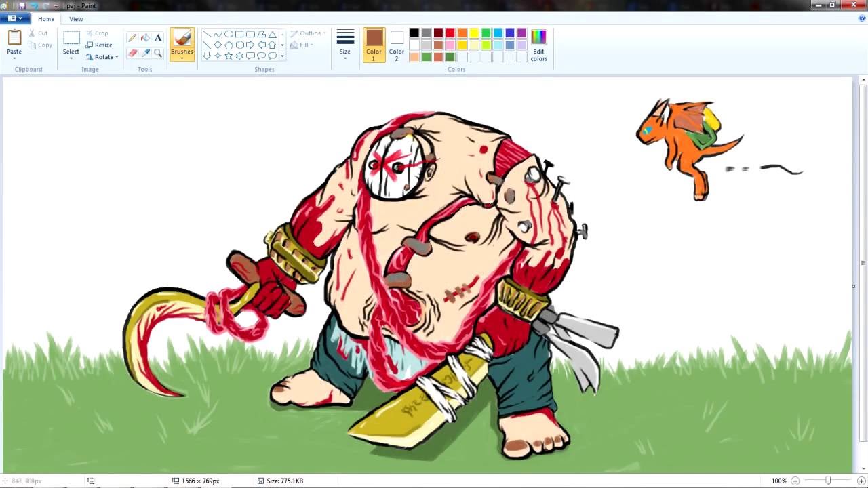Click the 'Size: 775.1KB' status text
This screenshot has width=868, height=488.
[285, 481]
